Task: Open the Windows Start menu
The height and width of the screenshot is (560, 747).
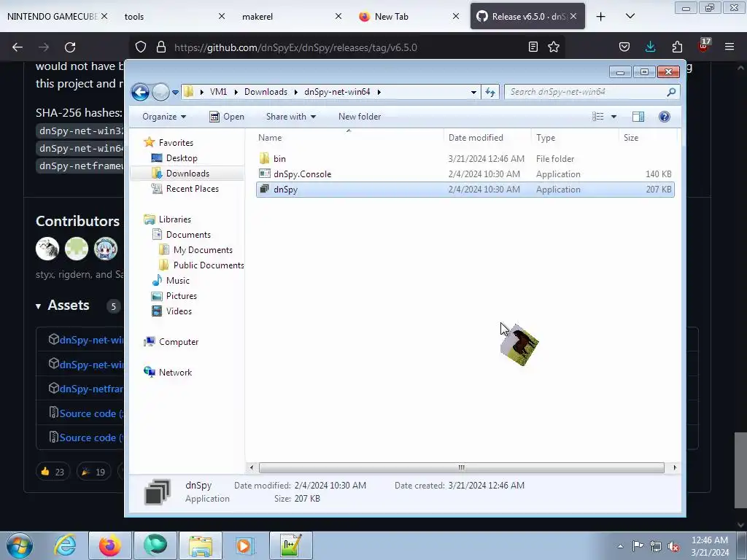Action: tap(20, 545)
